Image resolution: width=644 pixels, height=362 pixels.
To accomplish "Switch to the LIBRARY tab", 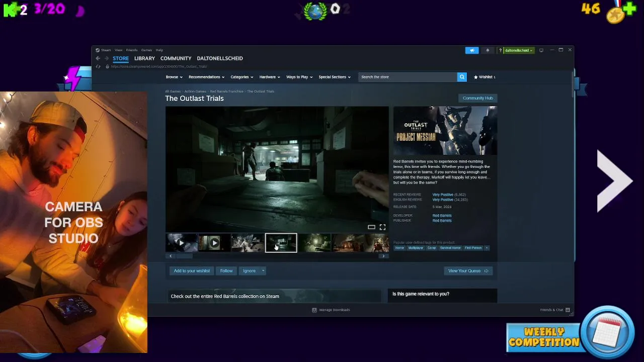I will pos(144,58).
